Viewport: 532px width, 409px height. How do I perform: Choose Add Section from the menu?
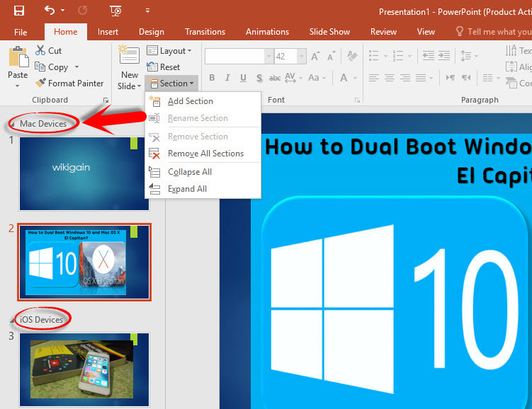tap(203, 101)
